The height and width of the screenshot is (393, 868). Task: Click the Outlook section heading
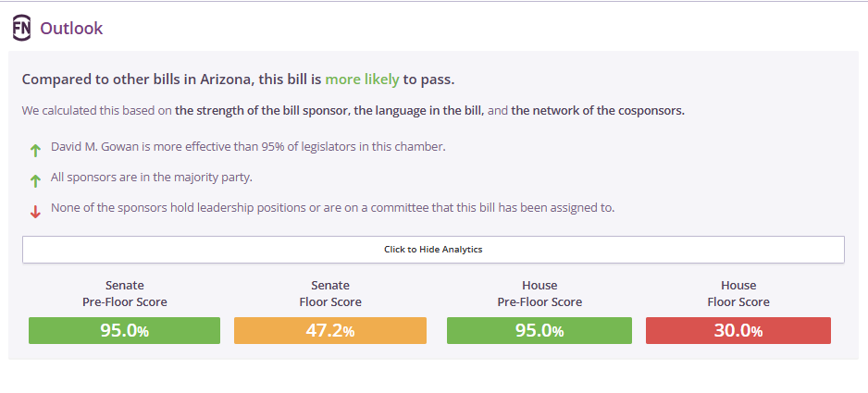click(x=71, y=29)
